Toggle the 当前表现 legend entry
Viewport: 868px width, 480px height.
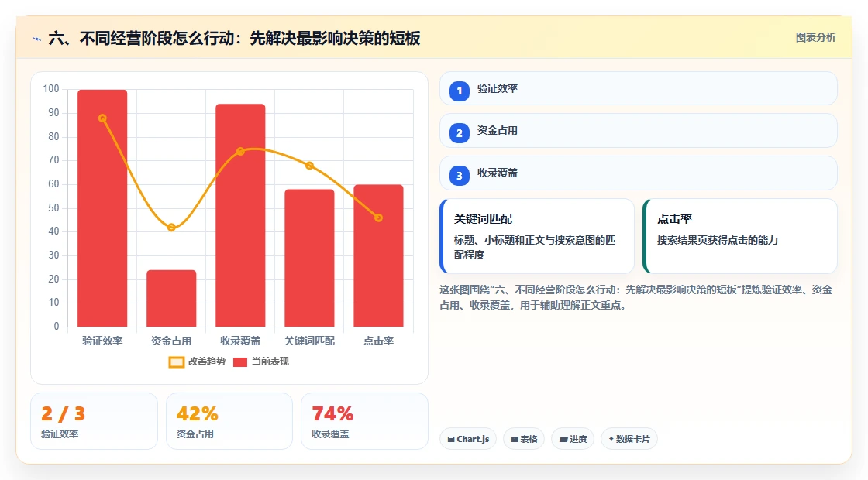tap(261, 362)
